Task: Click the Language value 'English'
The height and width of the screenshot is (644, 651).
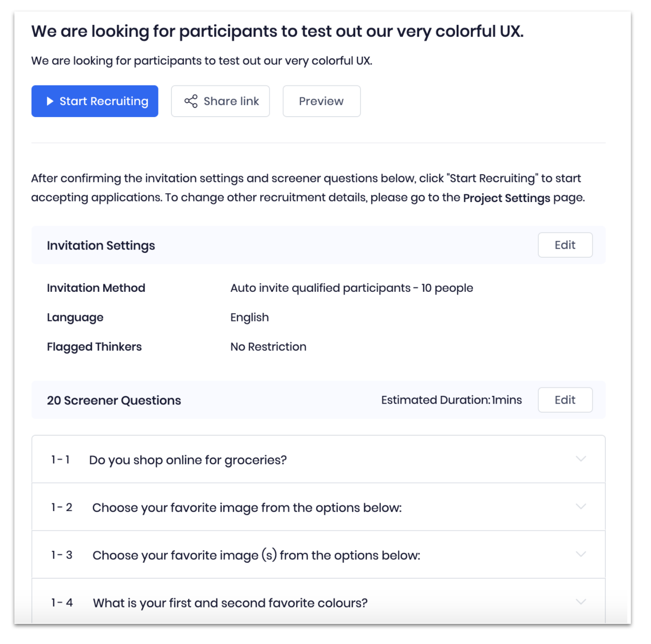Action: [250, 317]
